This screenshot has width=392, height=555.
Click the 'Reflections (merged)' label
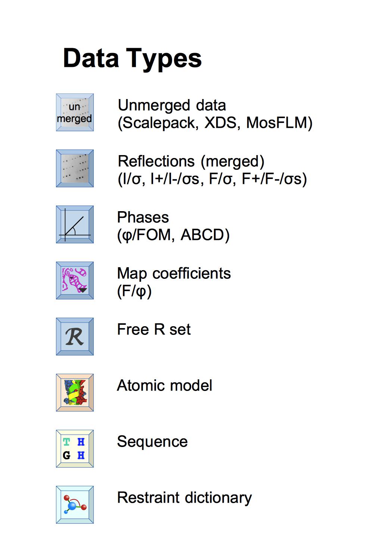click(x=191, y=161)
